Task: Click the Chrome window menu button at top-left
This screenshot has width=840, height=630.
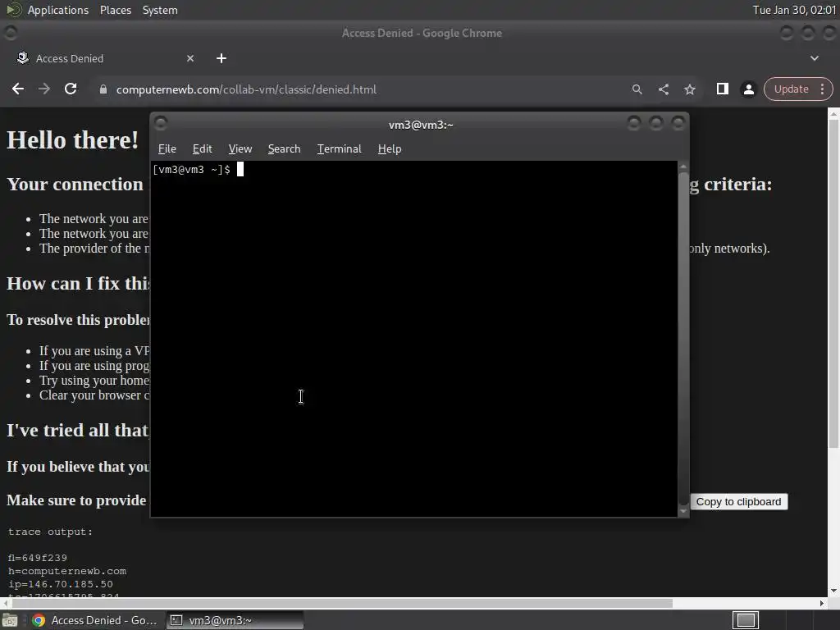Action: 10,33
